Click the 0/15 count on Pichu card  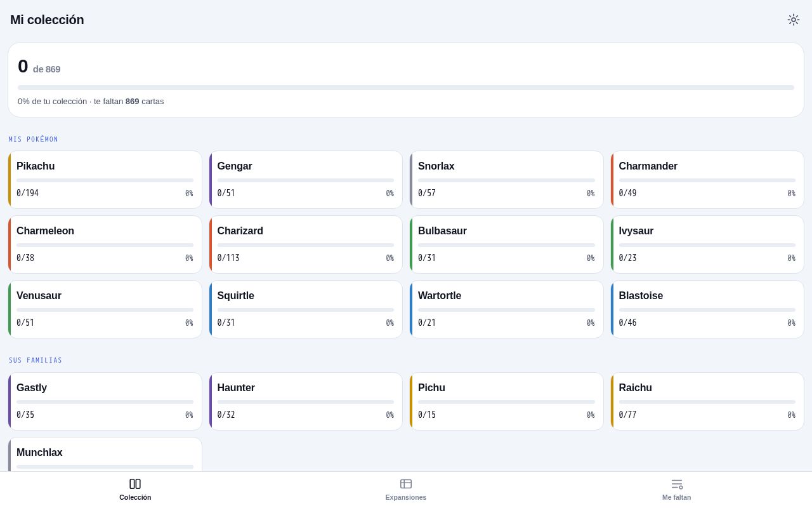427,415
